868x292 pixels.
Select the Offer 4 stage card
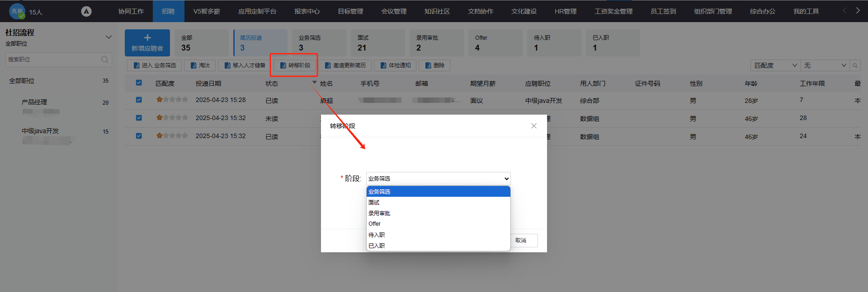[x=495, y=43]
